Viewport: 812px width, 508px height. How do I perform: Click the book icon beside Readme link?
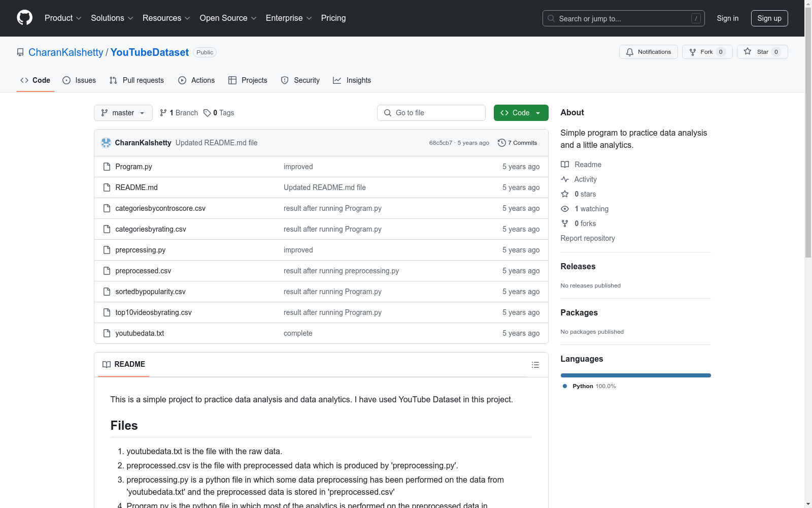[x=565, y=165]
